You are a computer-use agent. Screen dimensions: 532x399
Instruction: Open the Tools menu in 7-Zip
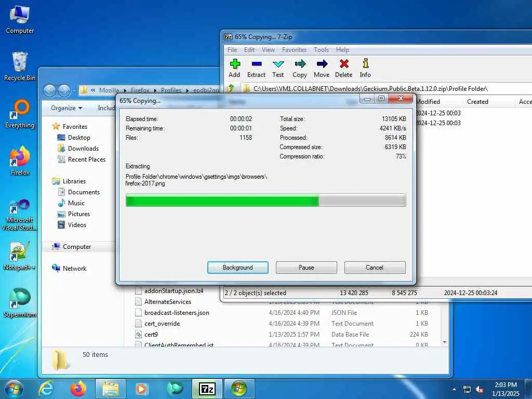[x=321, y=50]
